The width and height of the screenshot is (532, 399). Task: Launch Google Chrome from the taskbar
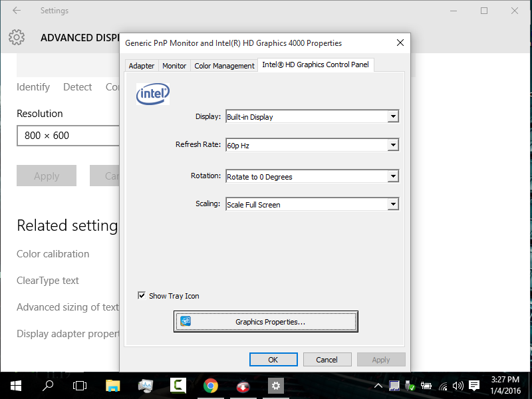[x=210, y=385]
